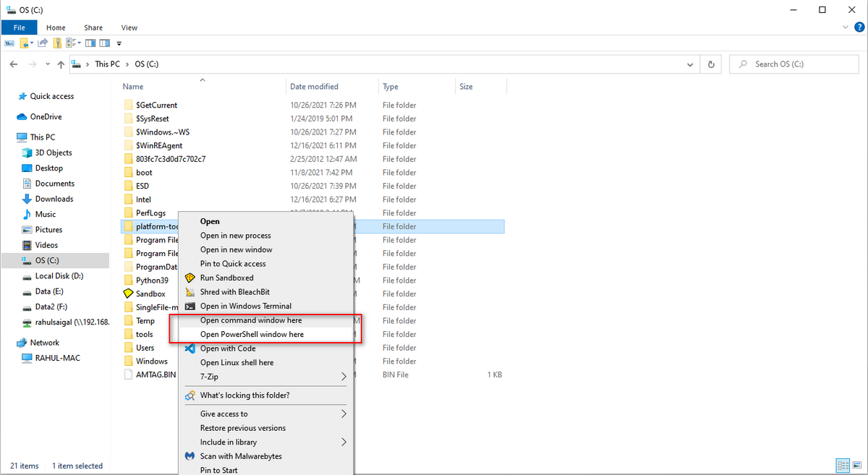The height and width of the screenshot is (475, 868).
Task: Switch to the View ribbon tab
Action: coord(129,27)
